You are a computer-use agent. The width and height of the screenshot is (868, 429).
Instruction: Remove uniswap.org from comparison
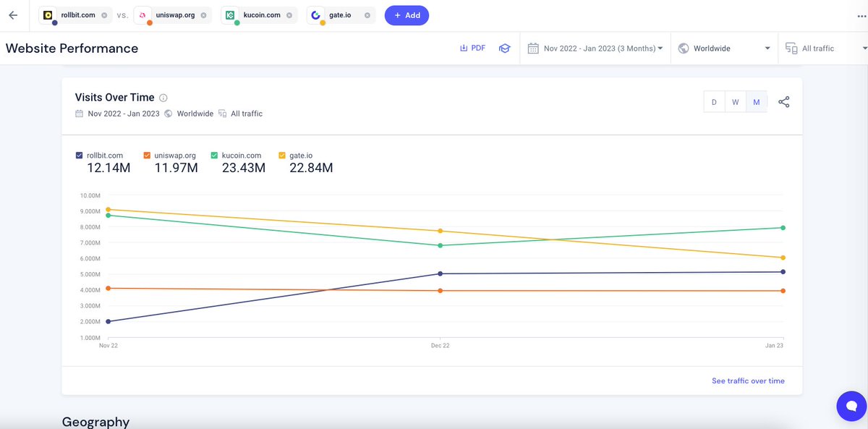click(204, 15)
